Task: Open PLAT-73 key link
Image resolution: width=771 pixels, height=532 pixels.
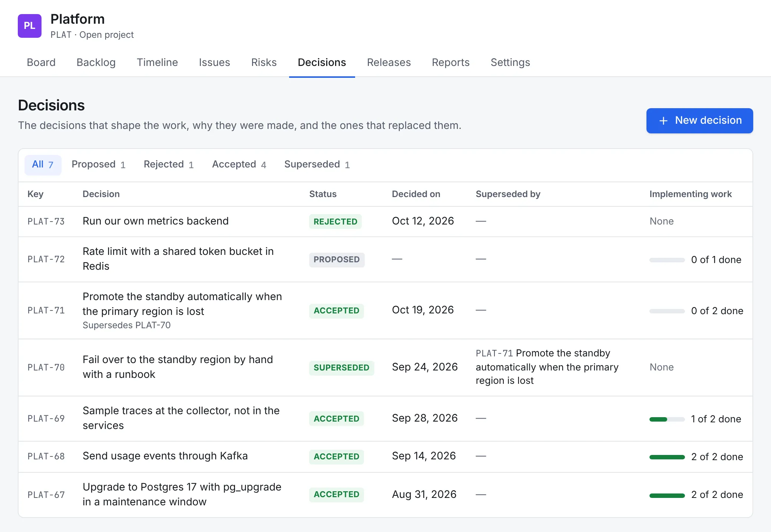Action: pos(46,222)
